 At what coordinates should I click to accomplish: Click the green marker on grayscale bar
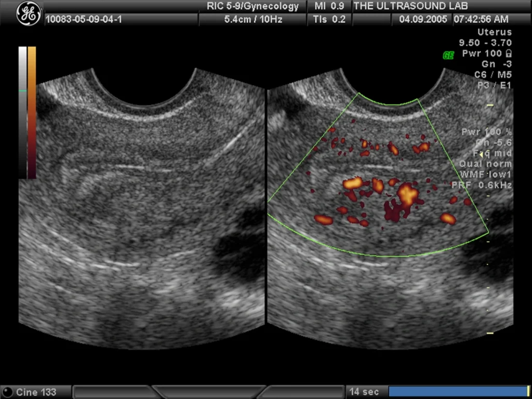tap(22, 91)
